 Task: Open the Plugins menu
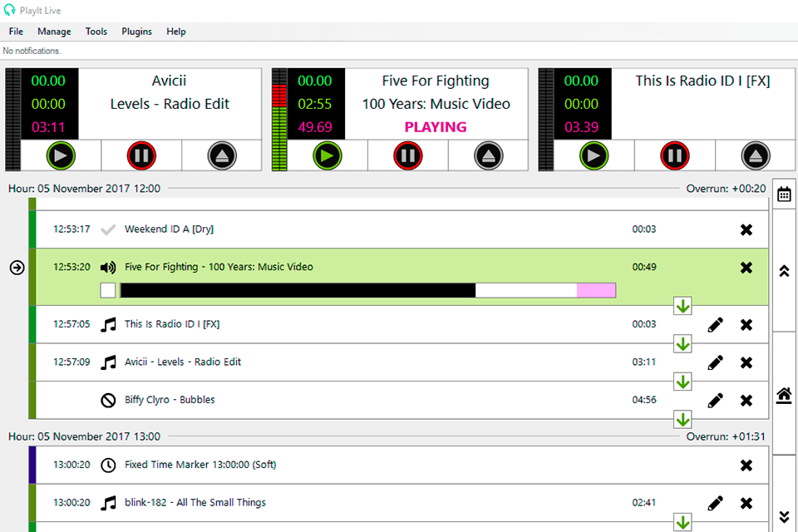coord(136,32)
